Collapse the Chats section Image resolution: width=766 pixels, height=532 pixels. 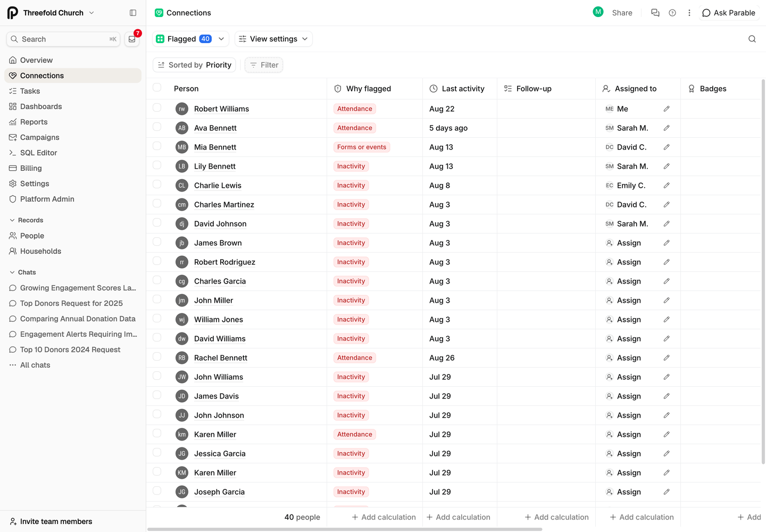(x=23, y=272)
